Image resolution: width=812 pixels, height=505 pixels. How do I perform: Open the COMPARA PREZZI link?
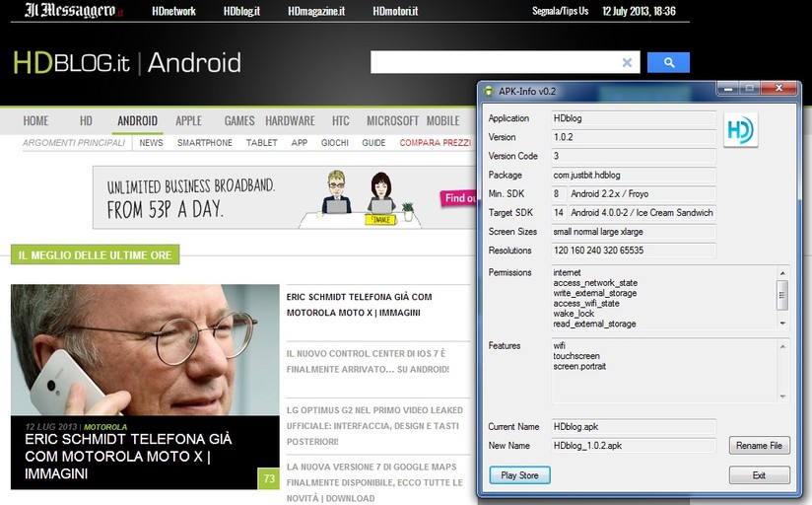coord(435,143)
